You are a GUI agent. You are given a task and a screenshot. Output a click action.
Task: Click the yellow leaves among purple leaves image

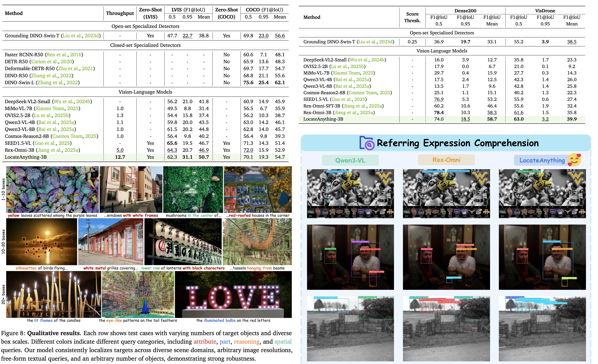(x=52, y=190)
